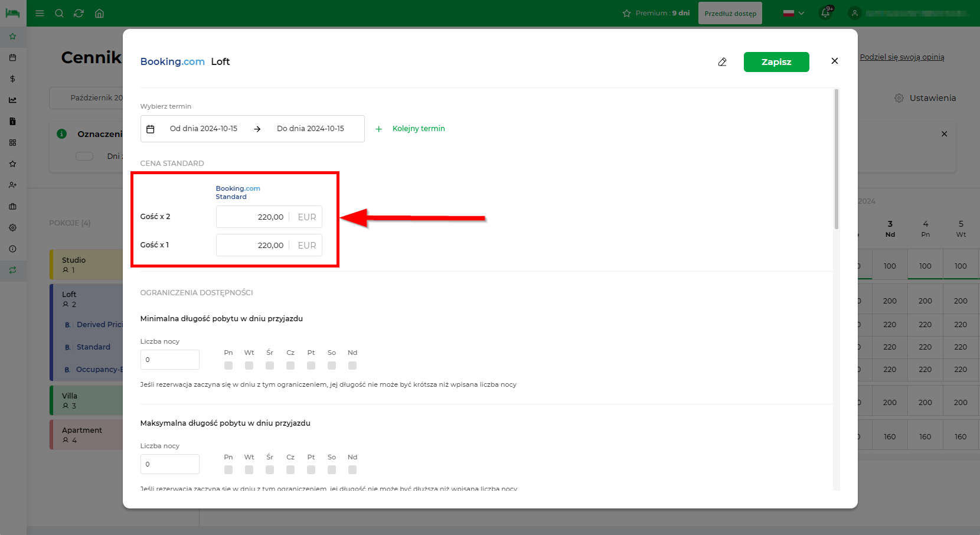Click the day 3 Nd column header
The height and width of the screenshot is (535, 980).
890,229
